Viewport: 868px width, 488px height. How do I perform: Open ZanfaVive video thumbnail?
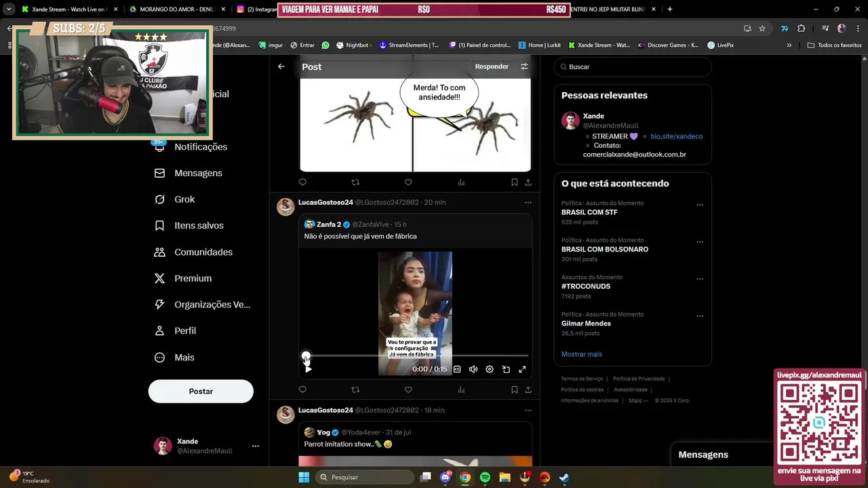coord(415,313)
